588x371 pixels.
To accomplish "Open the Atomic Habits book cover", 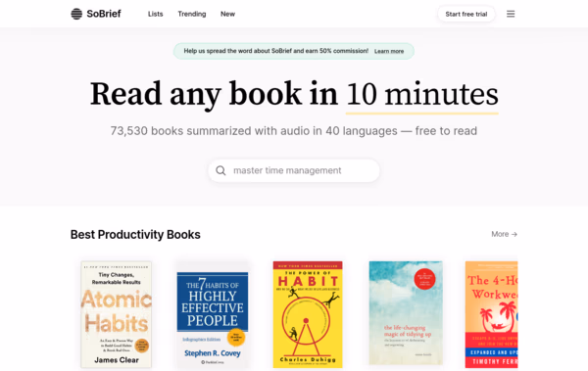I will (117, 314).
